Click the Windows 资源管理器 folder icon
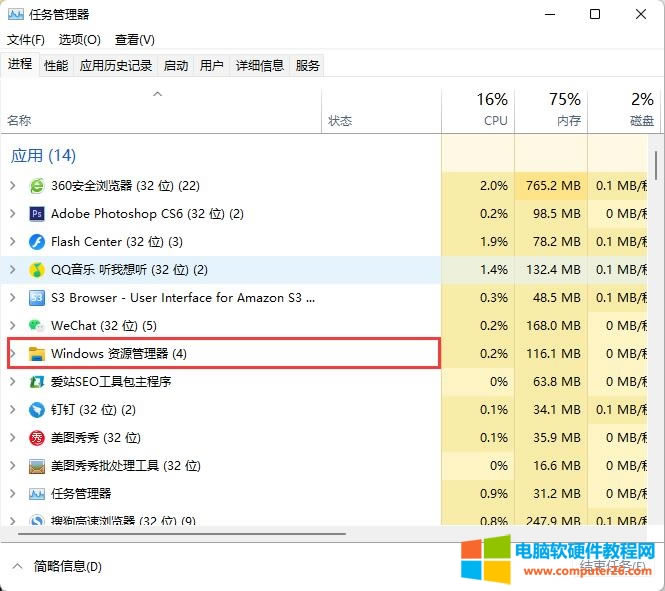 point(37,354)
